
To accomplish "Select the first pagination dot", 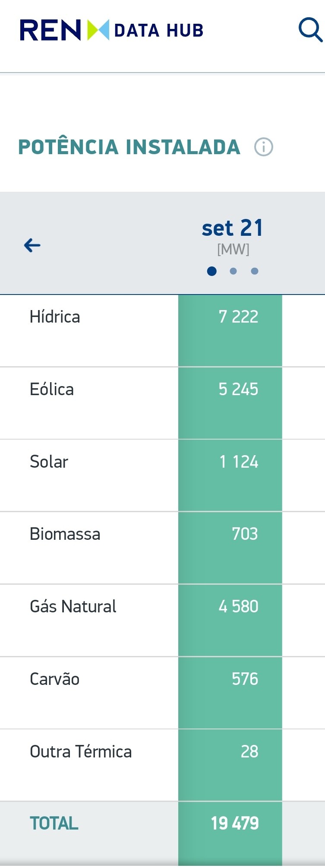I will 211,271.
